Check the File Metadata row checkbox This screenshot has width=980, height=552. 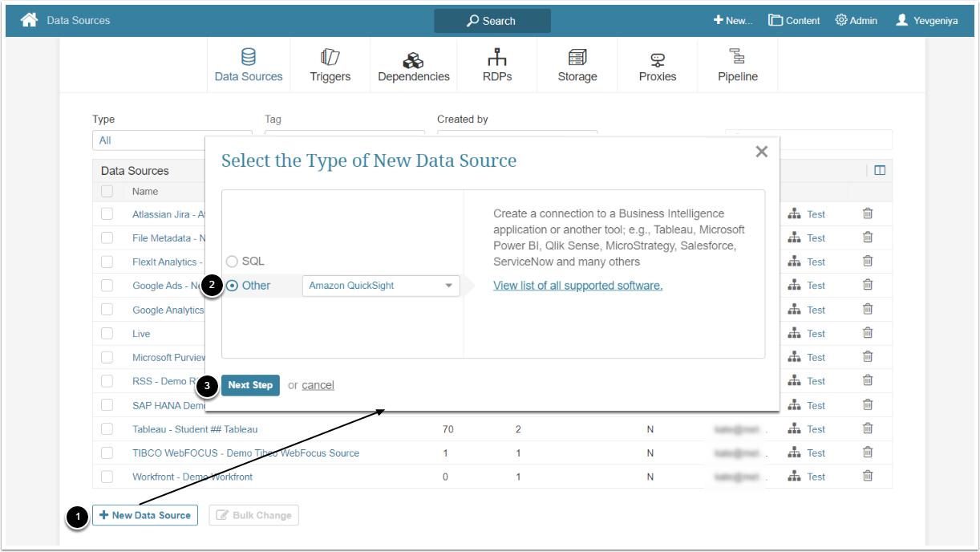(x=107, y=238)
